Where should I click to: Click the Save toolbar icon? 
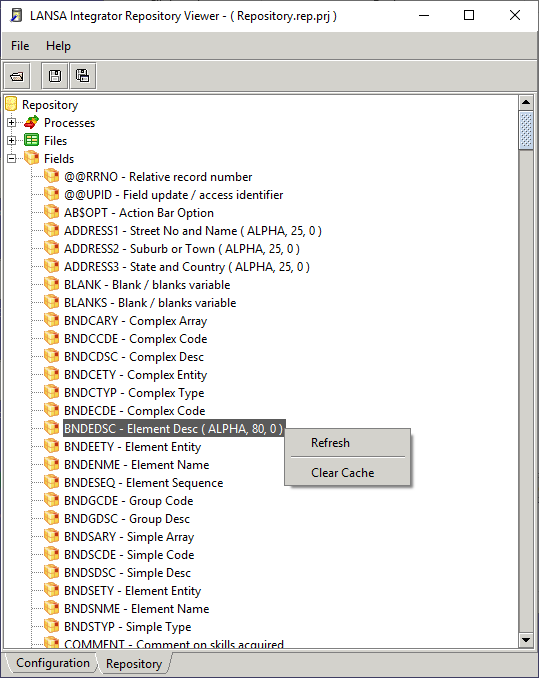coord(55,76)
